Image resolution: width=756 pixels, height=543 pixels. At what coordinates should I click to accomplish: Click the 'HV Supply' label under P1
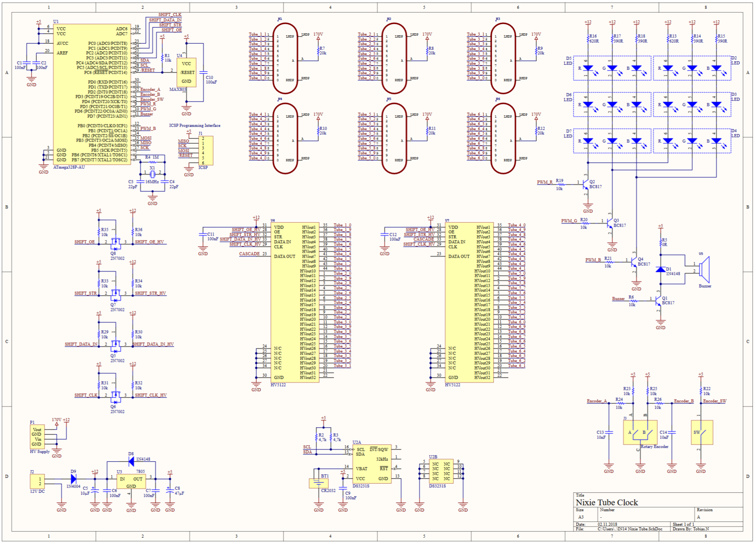click(40, 451)
